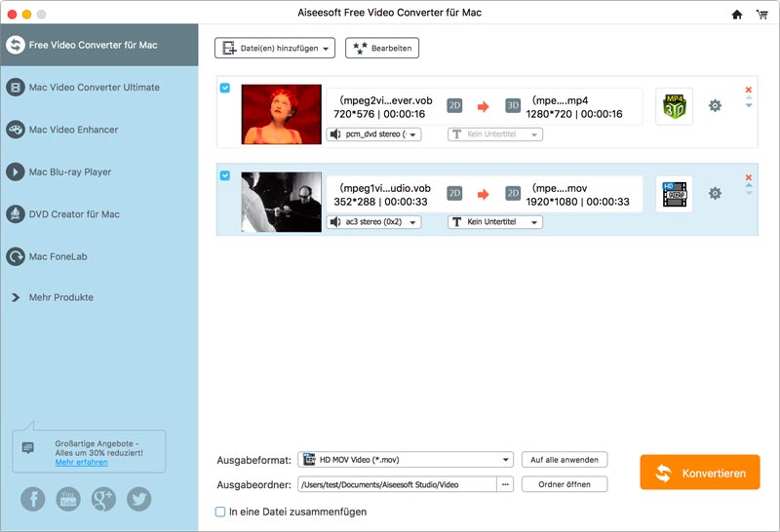The image size is (780, 532).
Task: Uncheck the ever.vob file checkbox
Action: pos(225,88)
